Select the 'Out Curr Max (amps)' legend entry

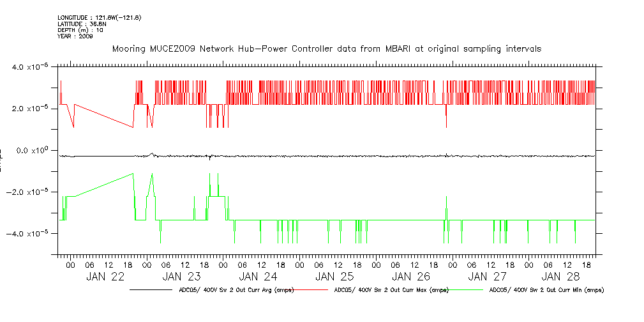(x=391, y=290)
